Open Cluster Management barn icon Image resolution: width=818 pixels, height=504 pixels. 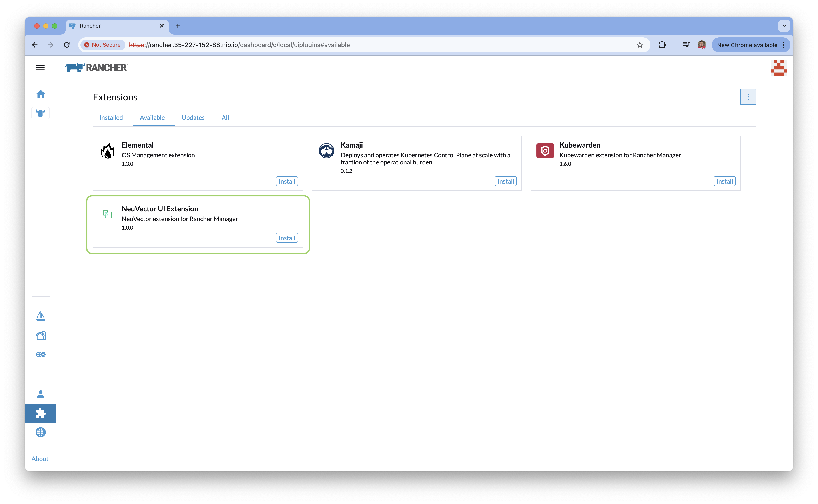pyautogui.click(x=41, y=335)
